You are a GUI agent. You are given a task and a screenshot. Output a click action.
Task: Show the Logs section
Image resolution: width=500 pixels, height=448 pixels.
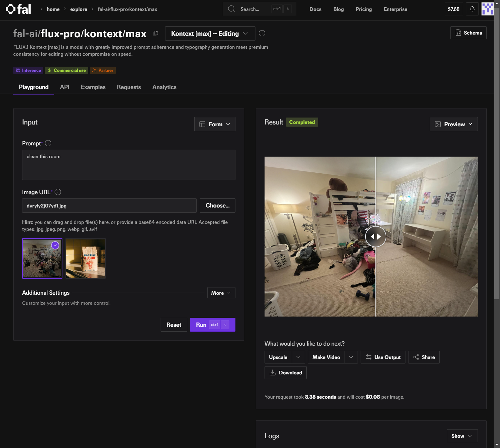(x=462, y=436)
